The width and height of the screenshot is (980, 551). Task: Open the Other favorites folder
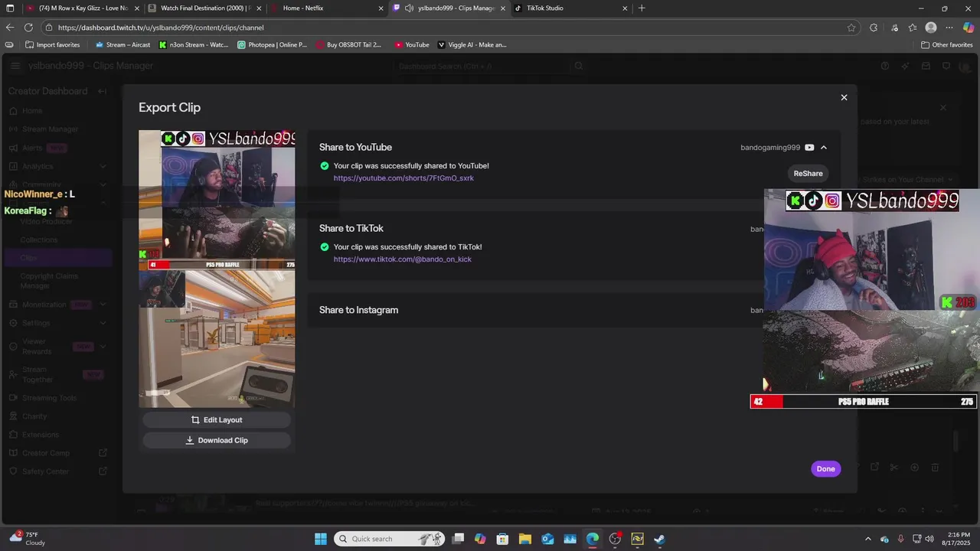(x=947, y=45)
